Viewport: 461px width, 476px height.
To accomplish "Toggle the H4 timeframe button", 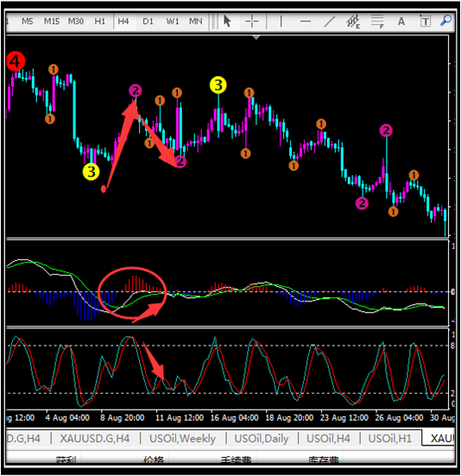I will click(x=123, y=22).
